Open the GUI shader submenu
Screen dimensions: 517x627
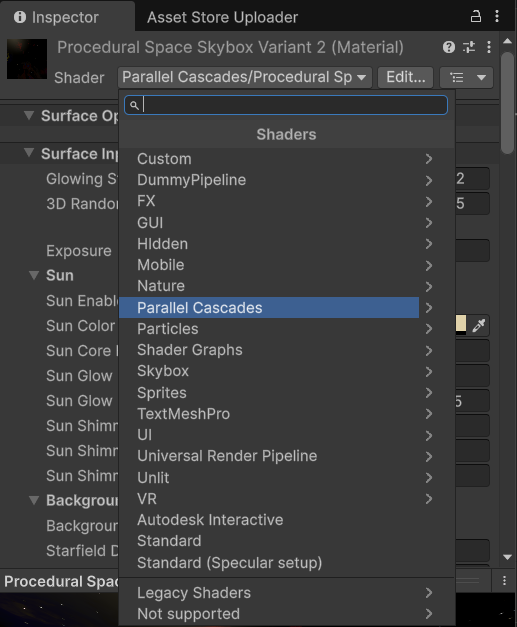click(287, 222)
